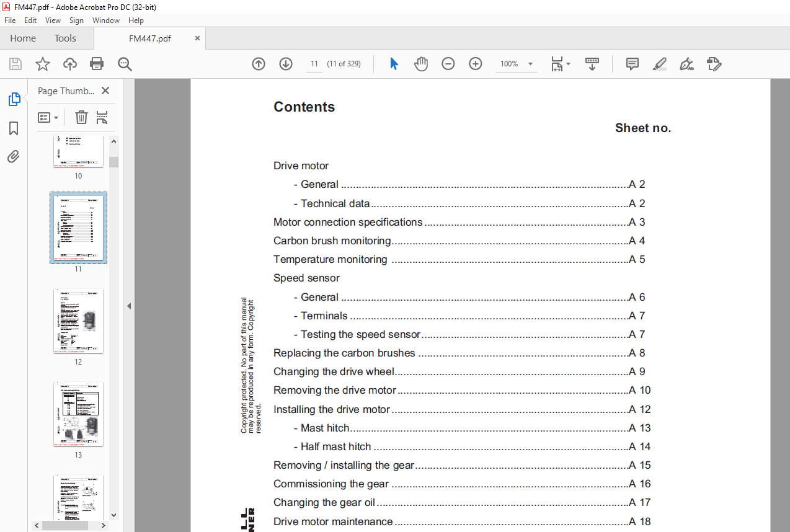Click Drive motor maintenance entry
This screenshot has height=532, width=790.
pyautogui.click(x=462, y=521)
